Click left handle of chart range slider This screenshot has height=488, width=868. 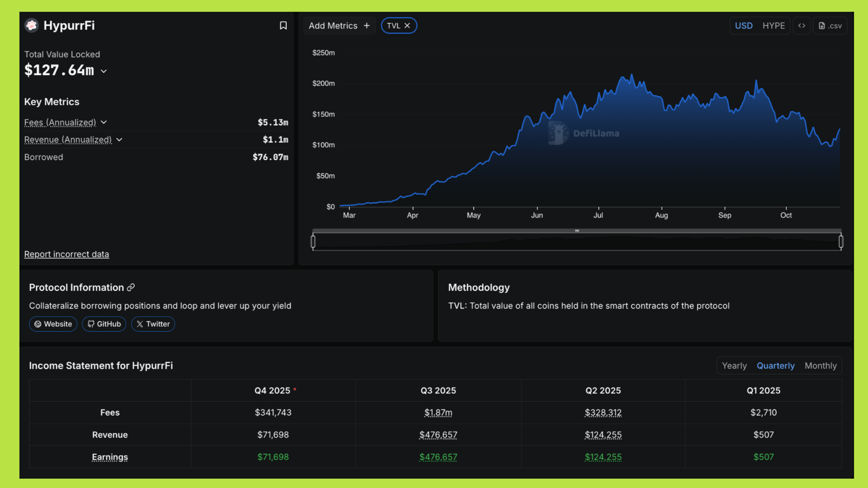click(x=313, y=242)
